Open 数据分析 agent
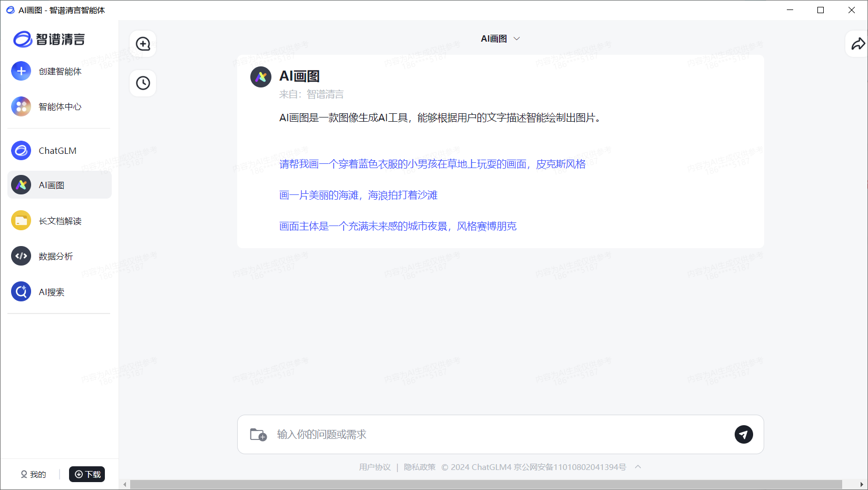Screen dimensions: 868x490 tap(60, 256)
